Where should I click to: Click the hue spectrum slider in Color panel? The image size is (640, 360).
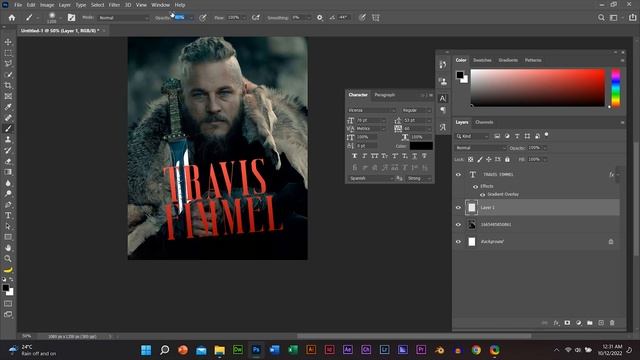coord(616,88)
